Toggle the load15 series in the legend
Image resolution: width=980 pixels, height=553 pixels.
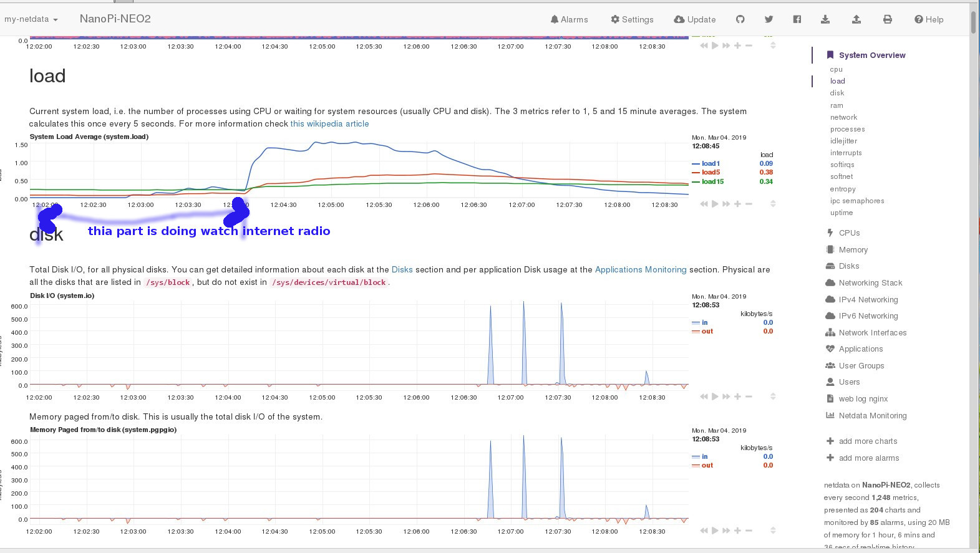[712, 181]
